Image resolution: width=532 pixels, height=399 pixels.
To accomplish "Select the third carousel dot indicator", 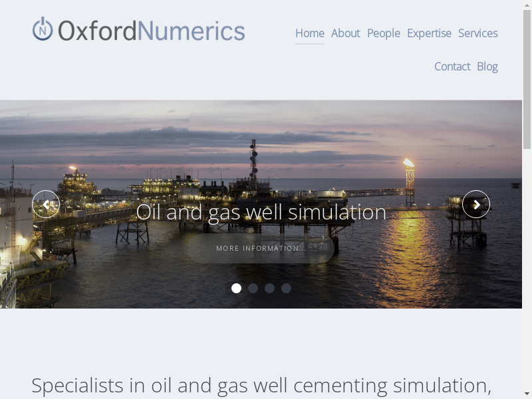I will 269,289.
